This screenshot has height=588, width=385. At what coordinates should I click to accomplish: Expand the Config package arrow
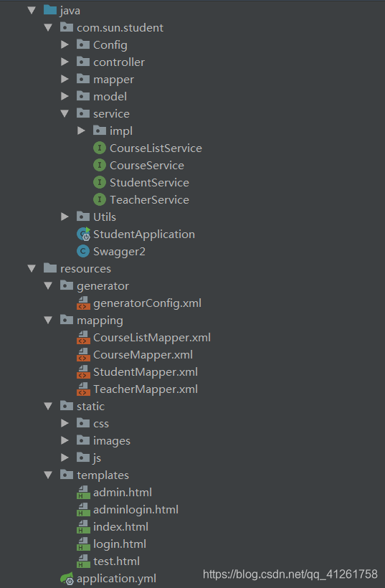click(65, 44)
